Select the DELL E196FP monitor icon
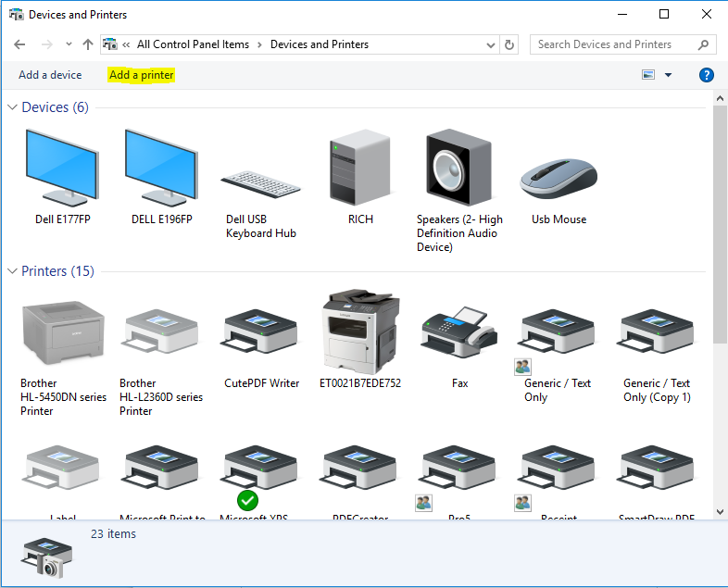Screen dimensions: 728x588 point(161,168)
